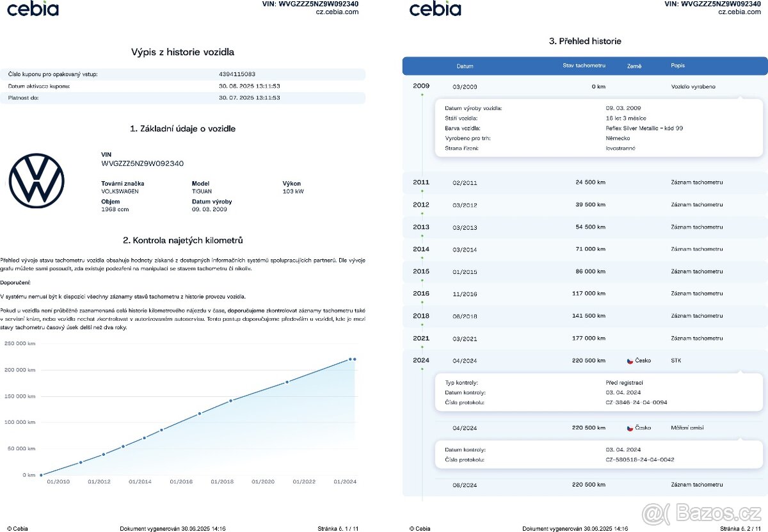Click the Volkswagen brand logo
This screenshot has height=532, width=768.
36,181
